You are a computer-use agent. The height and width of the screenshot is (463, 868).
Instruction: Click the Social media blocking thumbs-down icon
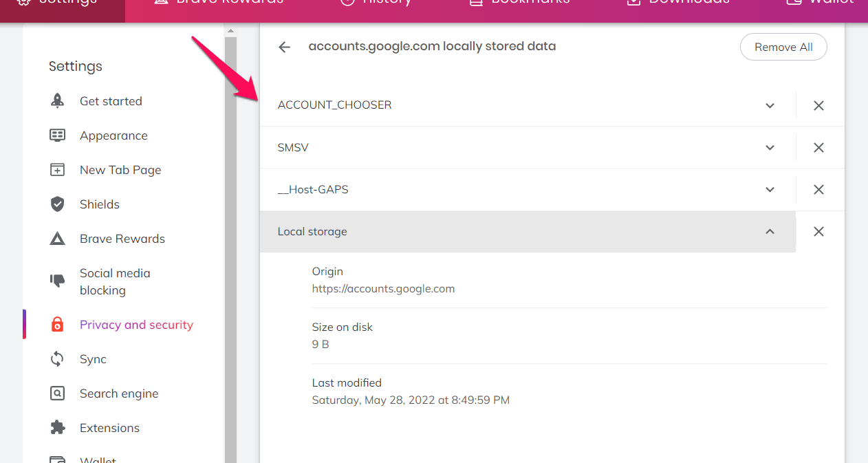tap(58, 281)
